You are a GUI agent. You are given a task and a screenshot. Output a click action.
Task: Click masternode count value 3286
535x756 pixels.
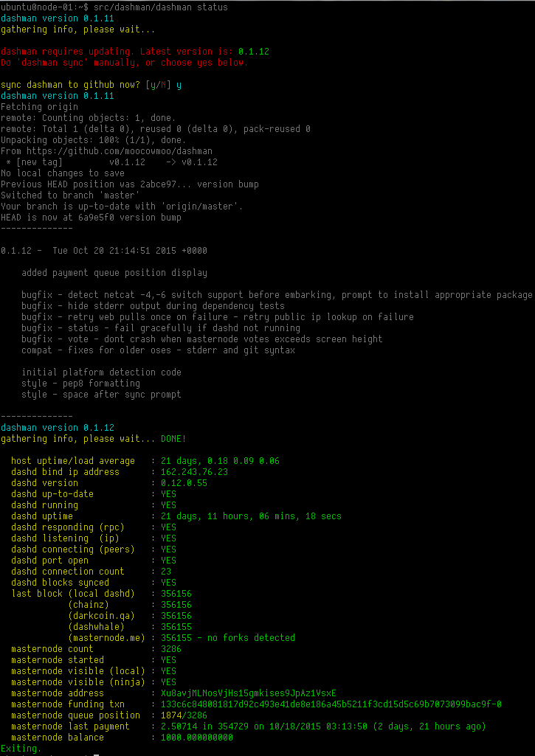(x=171, y=649)
